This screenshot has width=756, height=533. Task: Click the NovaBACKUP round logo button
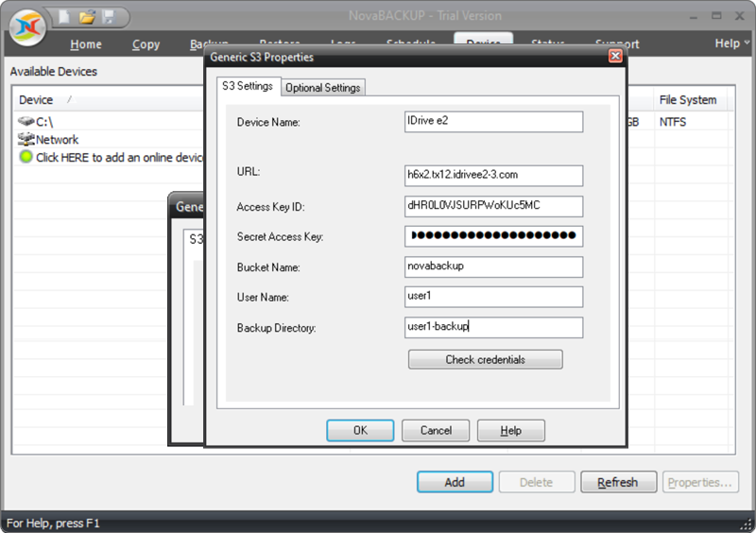click(27, 27)
